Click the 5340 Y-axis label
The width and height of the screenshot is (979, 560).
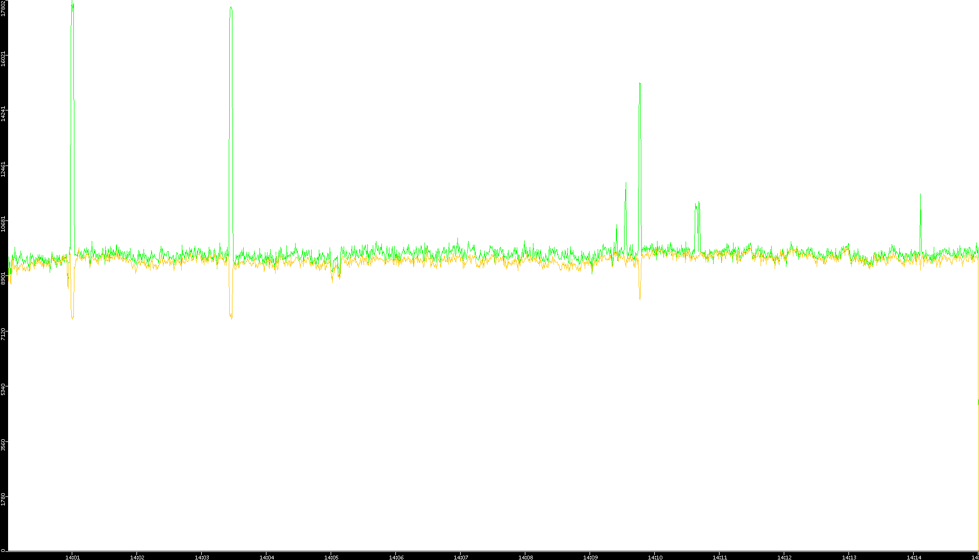3,389
